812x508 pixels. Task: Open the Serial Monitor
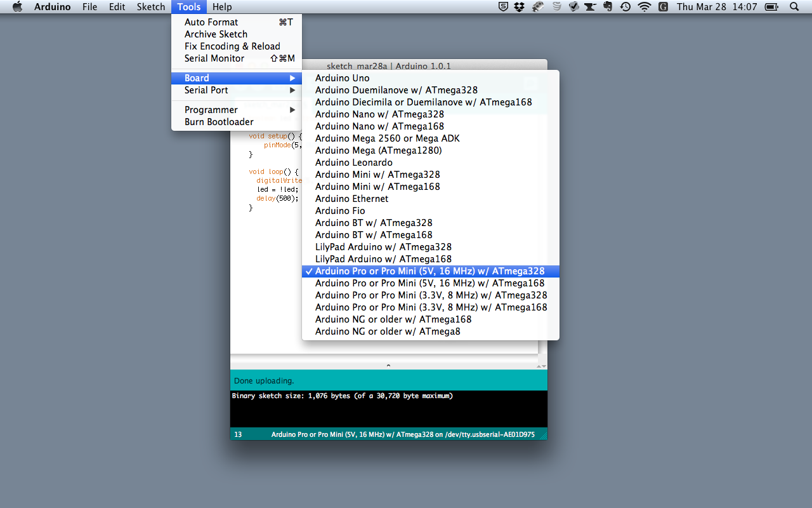[237, 58]
